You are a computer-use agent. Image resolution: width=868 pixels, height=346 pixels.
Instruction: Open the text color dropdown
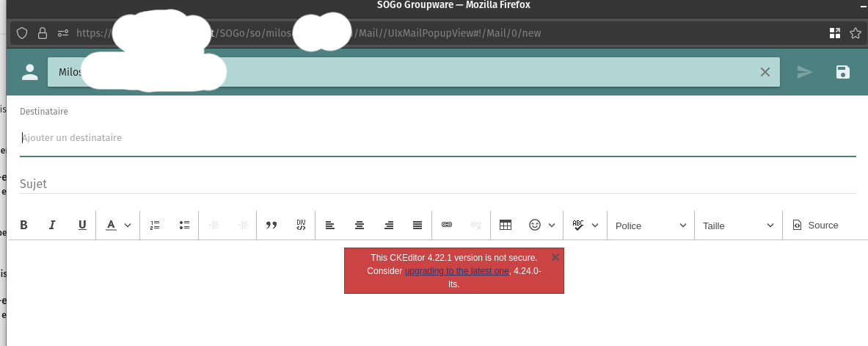point(117,226)
